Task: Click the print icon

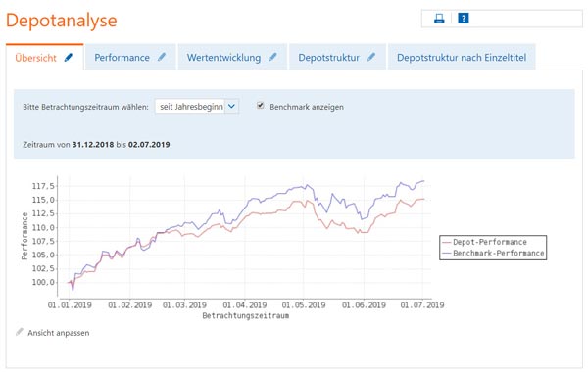Action: click(x=439, y=19)
